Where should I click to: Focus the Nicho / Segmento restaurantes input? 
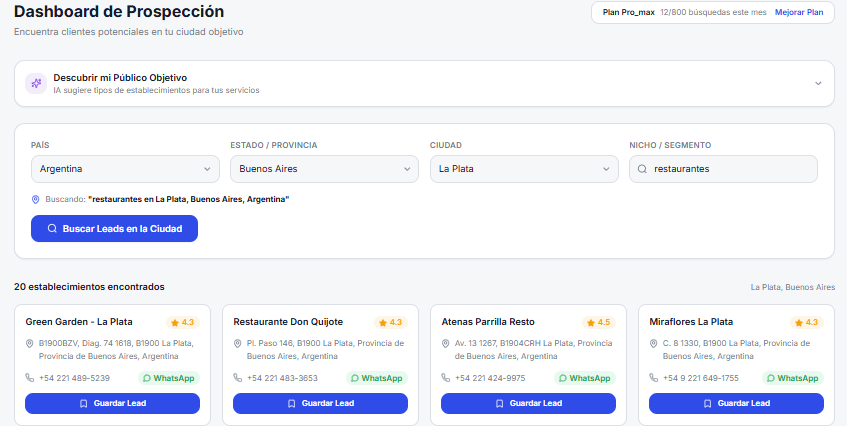point(723,169)
